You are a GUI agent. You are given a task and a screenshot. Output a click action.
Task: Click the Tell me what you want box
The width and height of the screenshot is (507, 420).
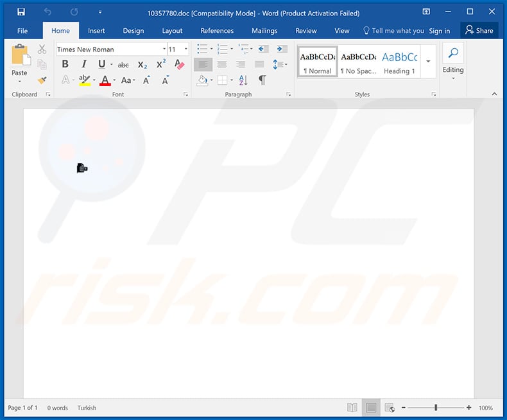(x=393, y=31)
